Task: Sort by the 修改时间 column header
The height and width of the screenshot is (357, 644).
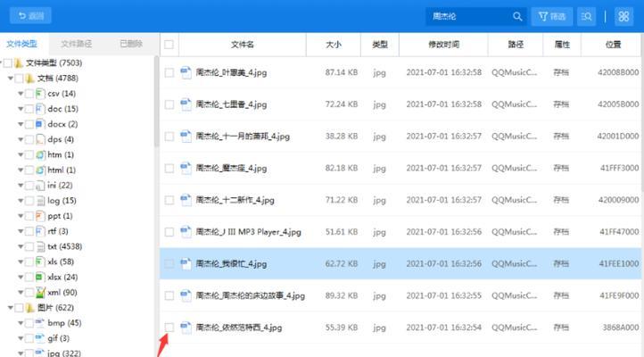Action: 443,45
